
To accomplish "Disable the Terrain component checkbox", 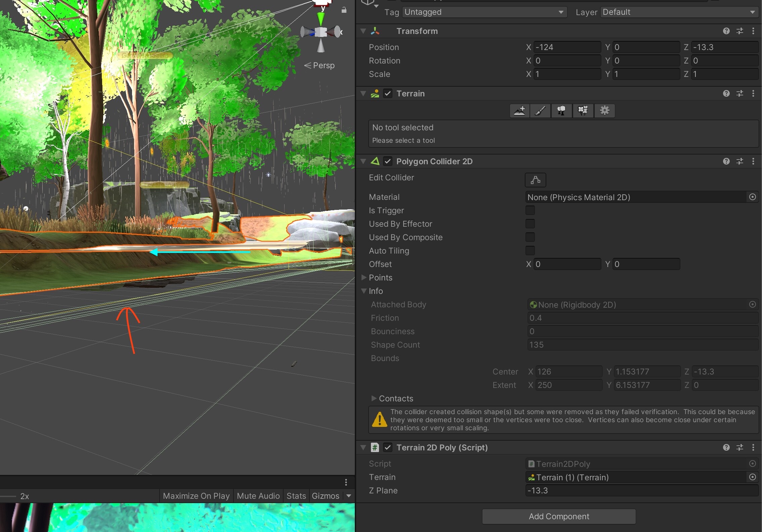I will click(388, 94).
